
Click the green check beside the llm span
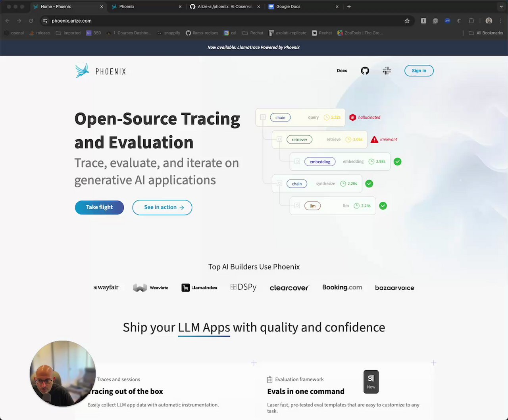tap(383, 206)
